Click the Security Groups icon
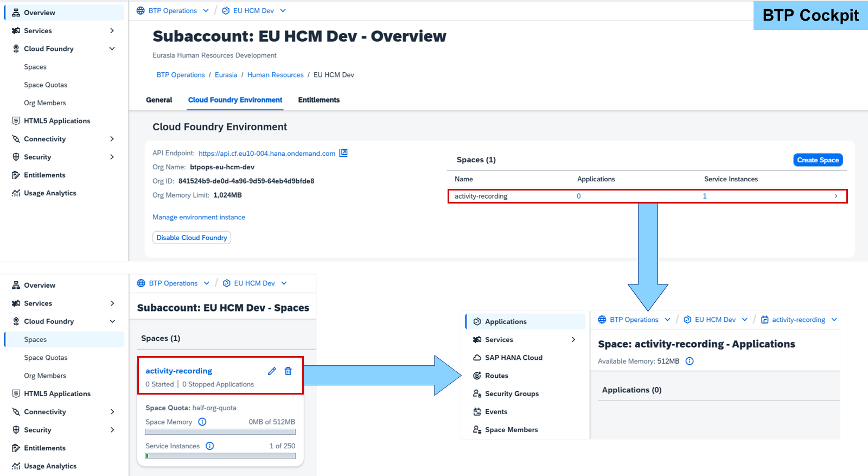 point(477,394)
